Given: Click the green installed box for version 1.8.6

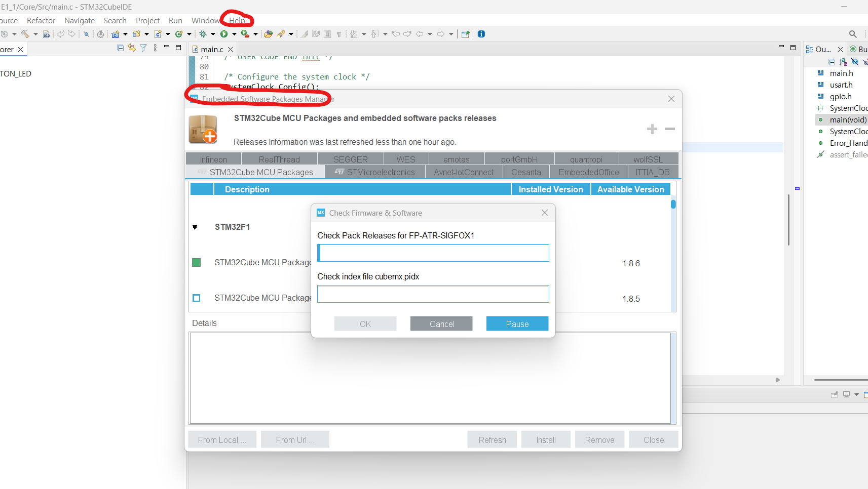Looking at the screenshot, I should pos(197,262).
